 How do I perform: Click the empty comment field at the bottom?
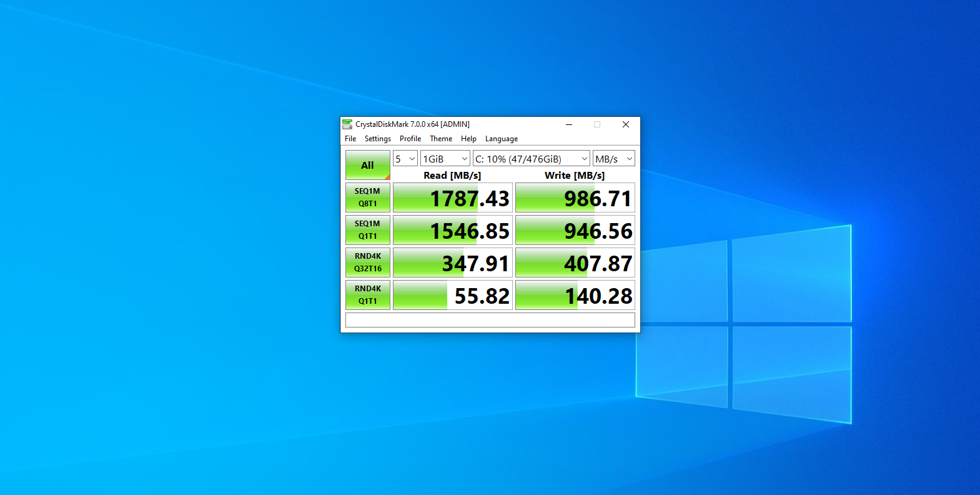click(490, 320)
